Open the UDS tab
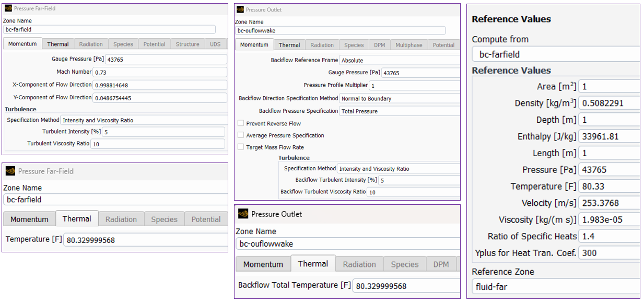Image resolution: width=644 pixels, height=302 pixels. (x=215, y=44)
